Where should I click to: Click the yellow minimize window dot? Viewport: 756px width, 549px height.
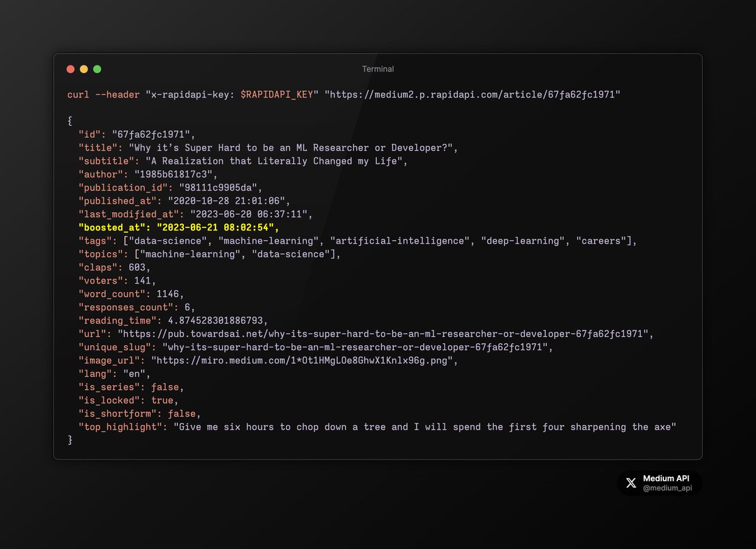pyautogui.click(x=84, y=69)
